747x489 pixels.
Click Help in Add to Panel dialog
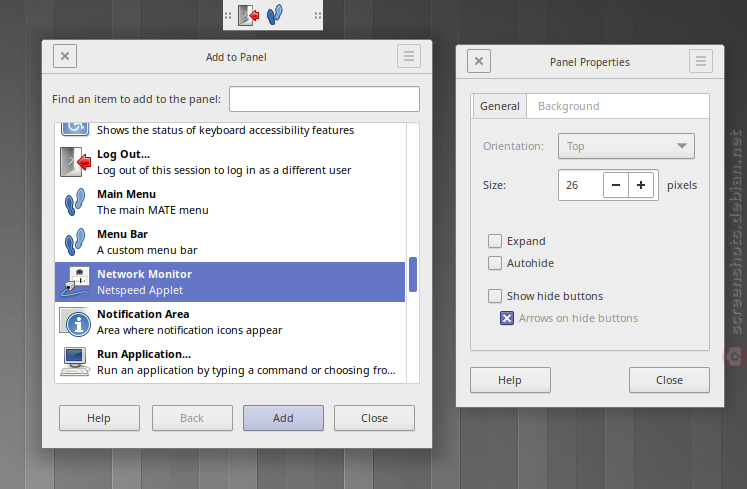tap(99, 418)
